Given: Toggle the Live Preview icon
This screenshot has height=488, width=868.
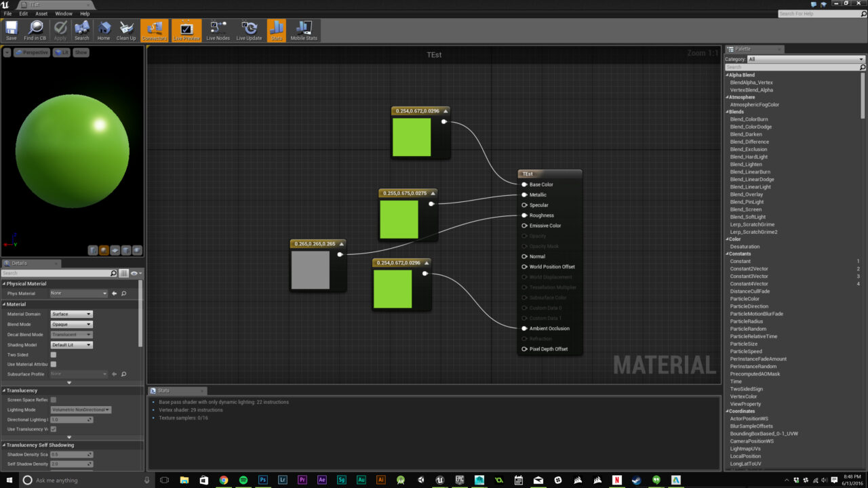Looking at the screenshot, I should [x=185, y=30].
